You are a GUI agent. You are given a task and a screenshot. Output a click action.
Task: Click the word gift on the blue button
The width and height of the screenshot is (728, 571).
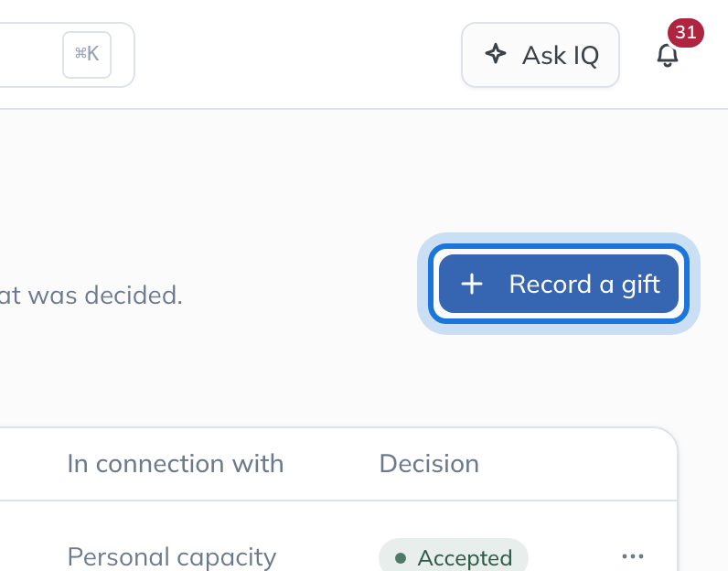[641, 285]
